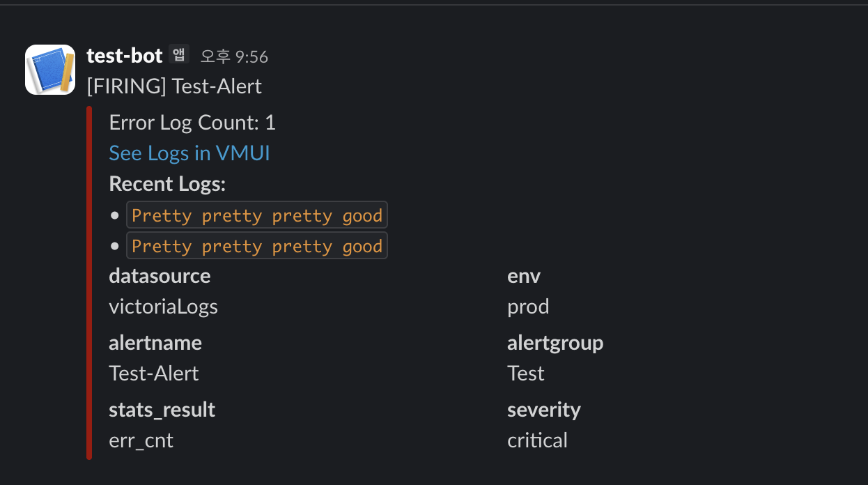Click the second Pretty pretty pretty good log
The height and width of the screenshot is (485, 868).
[256, 247]
